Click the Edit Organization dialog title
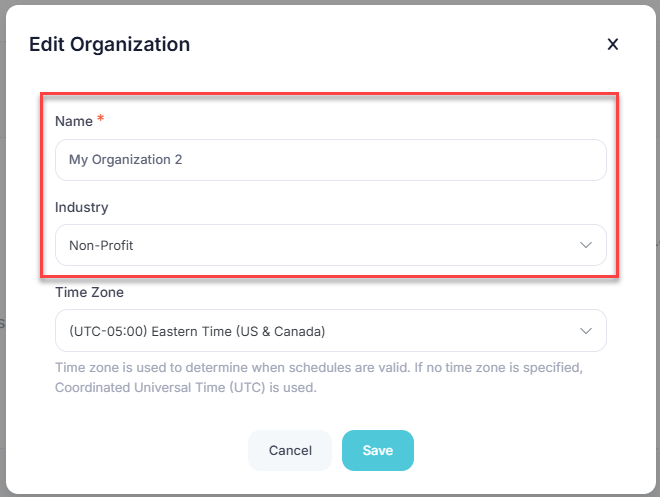Screen dimensions: 660x497 tap(109, 44)
